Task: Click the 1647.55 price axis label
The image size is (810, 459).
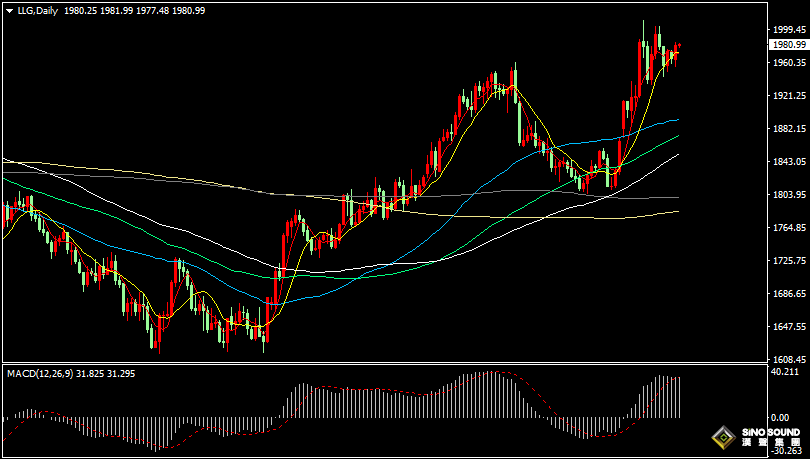Action: (788, 327)
